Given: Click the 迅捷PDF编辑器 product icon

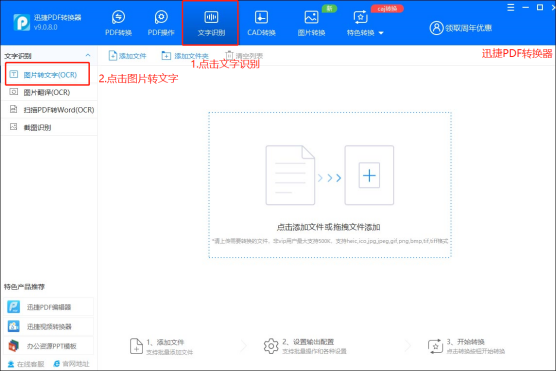Looking at the screenshot, I should (13, 307).
